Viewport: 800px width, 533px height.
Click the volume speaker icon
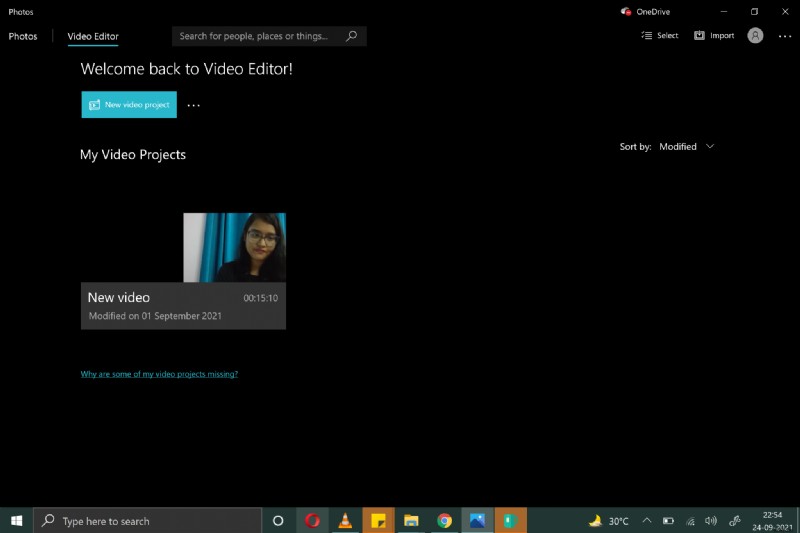tap(711, 521)
